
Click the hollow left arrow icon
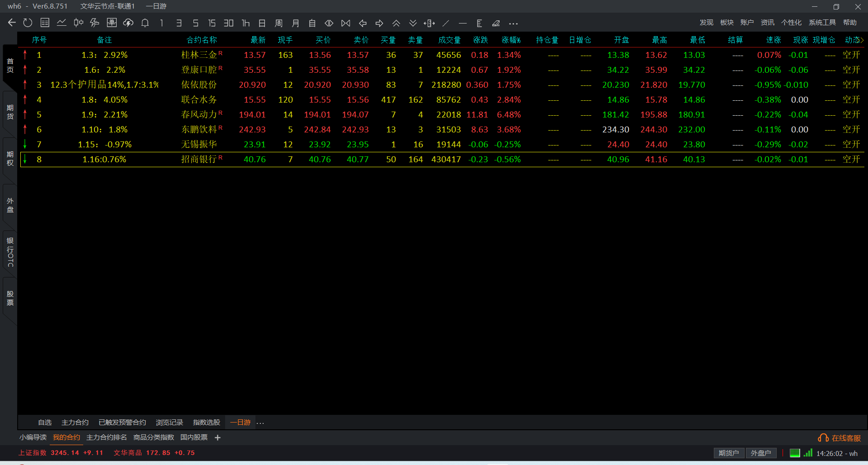(x=363, y=23)
